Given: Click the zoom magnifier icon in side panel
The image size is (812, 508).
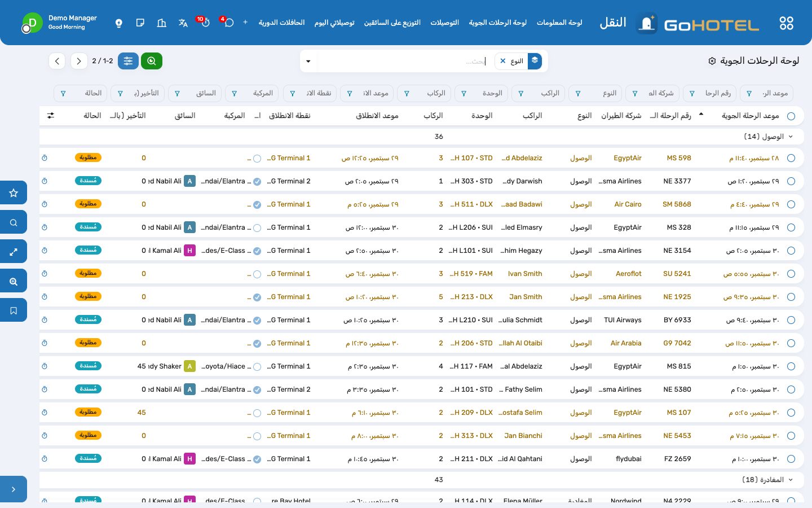Looking at the screenshot, I should tap(14, 281).
